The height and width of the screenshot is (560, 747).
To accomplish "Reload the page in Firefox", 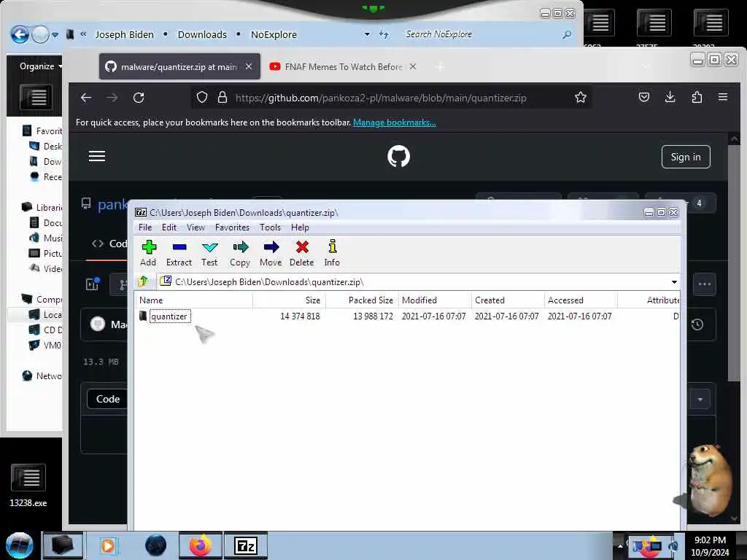I will [139, 98].
